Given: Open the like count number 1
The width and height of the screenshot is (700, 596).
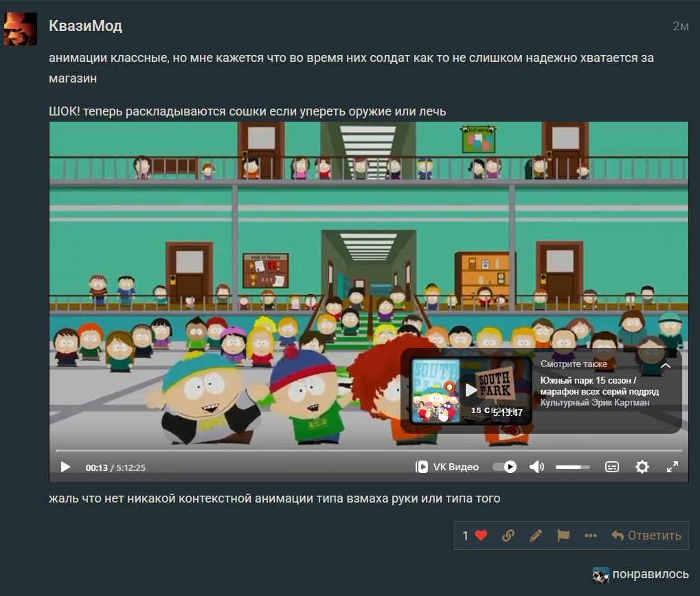Looking at the screenshot, I should click(x=465, y=536).
